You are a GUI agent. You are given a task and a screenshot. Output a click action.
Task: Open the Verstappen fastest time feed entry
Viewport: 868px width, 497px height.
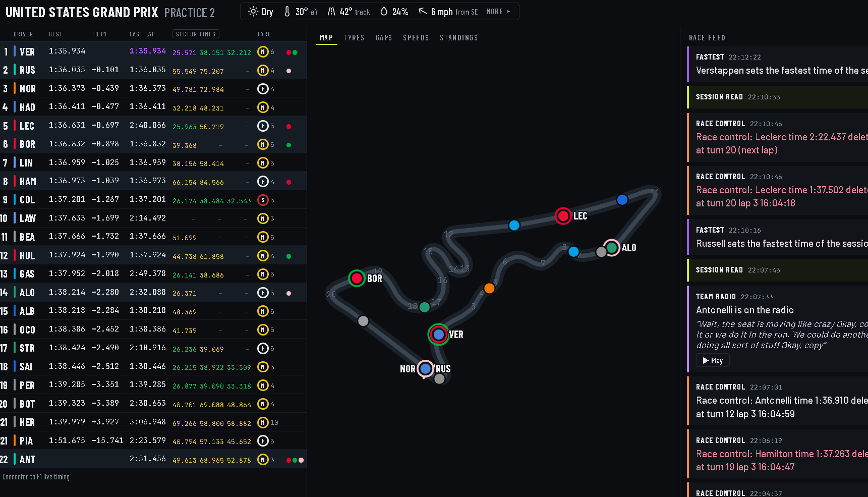(777, 64)
